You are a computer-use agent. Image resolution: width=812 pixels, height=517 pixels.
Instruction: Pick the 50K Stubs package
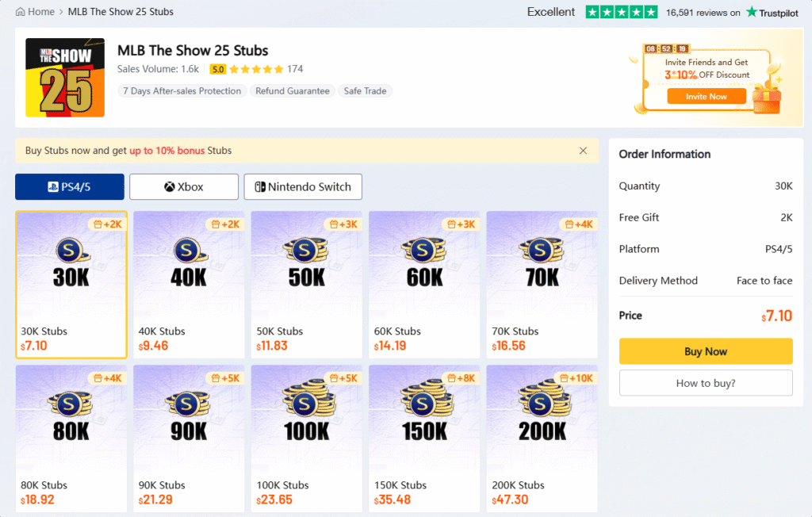(307, 285)
